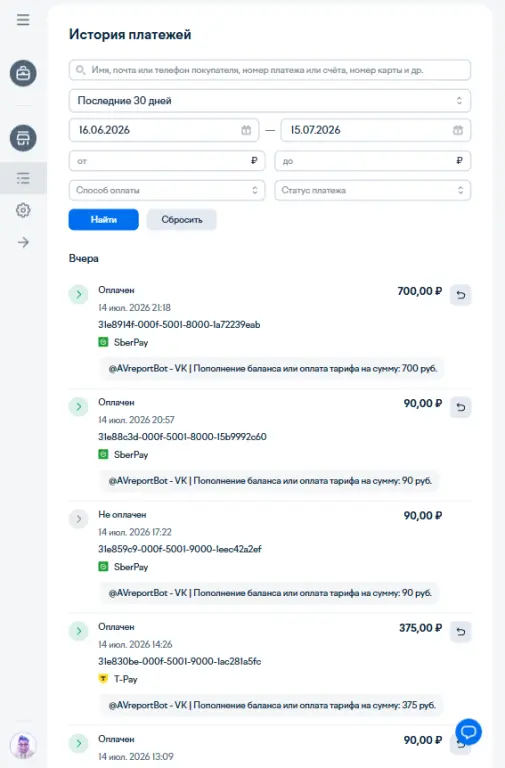This screenshot has width=505, height=768.
Task: Click the 'Найти' button
Action: (103, 219)
